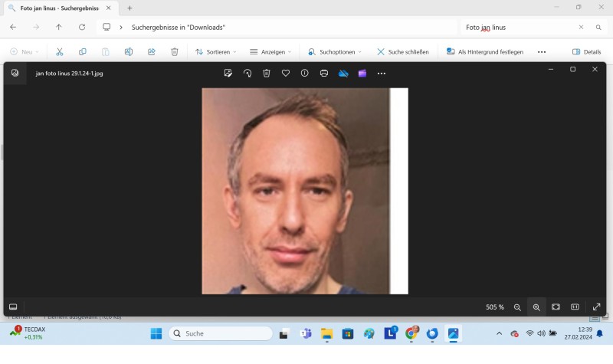Click the Windows taskbar Suche search box
Viewport: 613px width, 364px height.
[221, 333]
